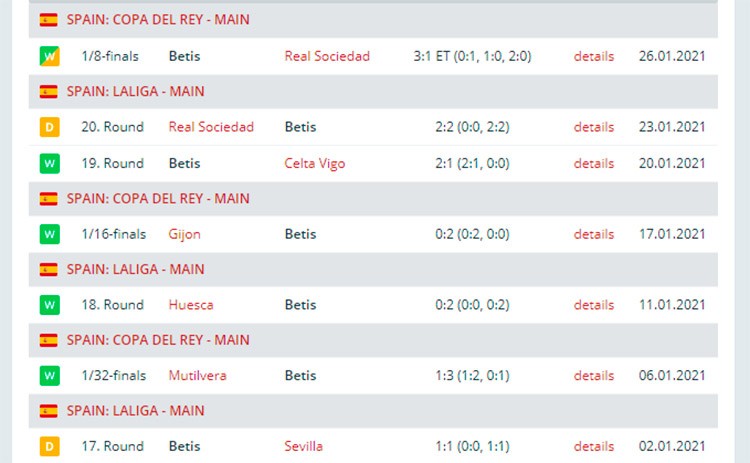Click the draw badge on the 20. Round row
The width and height of the screenshot is (750, 463).
click(49, 127)
